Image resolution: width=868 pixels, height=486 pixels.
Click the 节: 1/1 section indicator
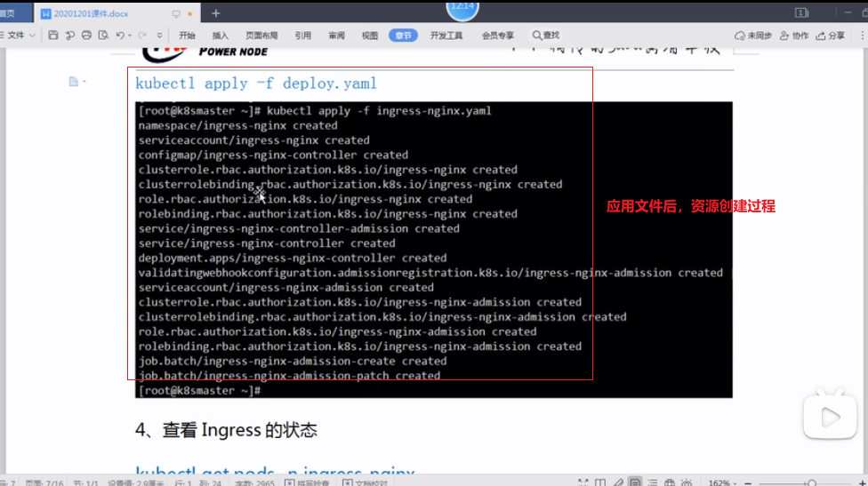pyautogui.click(x=85, y=482)
